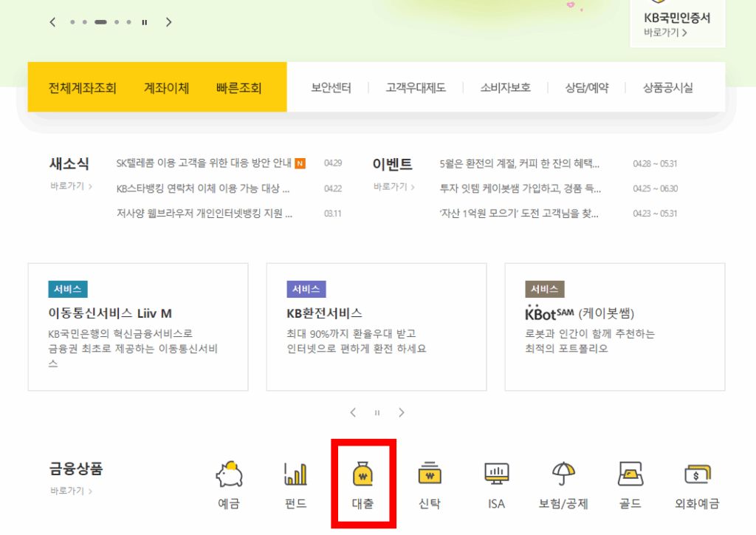
Task: Click the 04.22 notice date
Action: point(333,188)
